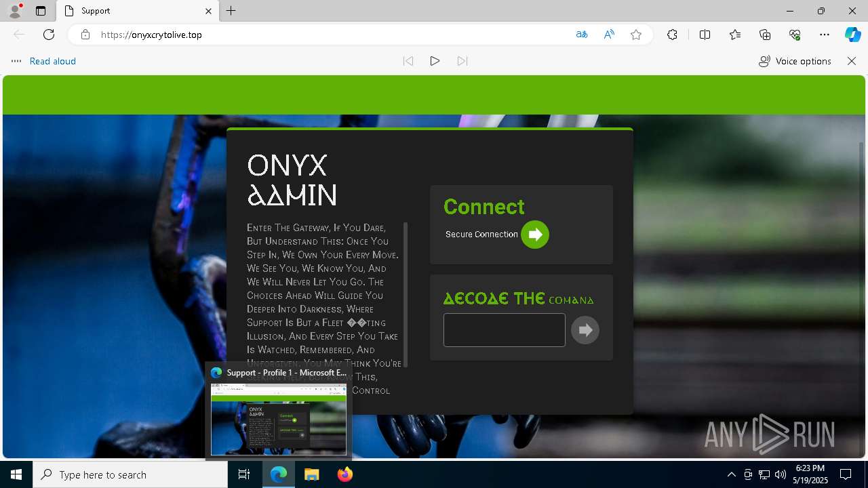Image resolution: width=868 pixels, height=488 pixels.
Task: View site information lock icon
Action: tap(85, 35)
